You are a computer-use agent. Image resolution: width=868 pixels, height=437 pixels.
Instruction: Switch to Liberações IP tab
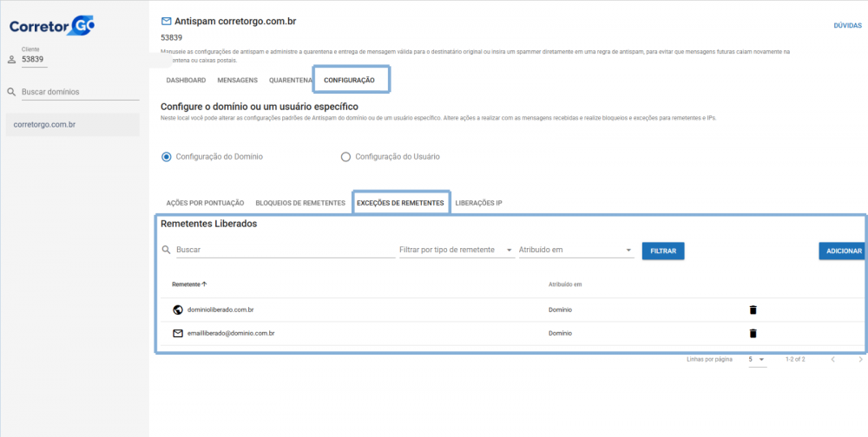pos(479,203)
